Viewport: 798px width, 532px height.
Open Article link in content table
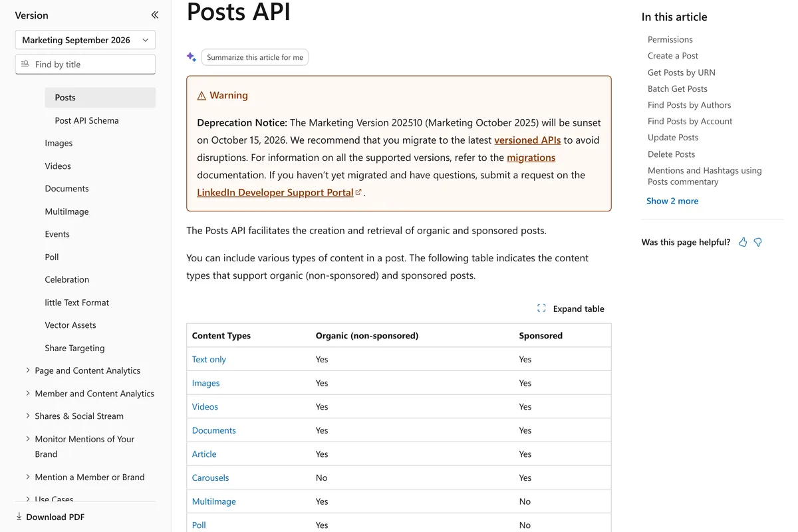tap(204, 454)
